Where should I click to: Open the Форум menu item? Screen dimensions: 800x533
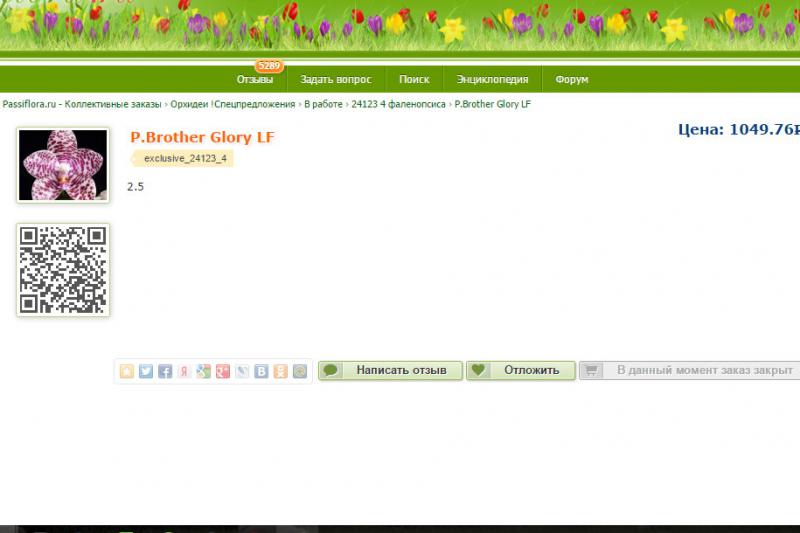572,80
